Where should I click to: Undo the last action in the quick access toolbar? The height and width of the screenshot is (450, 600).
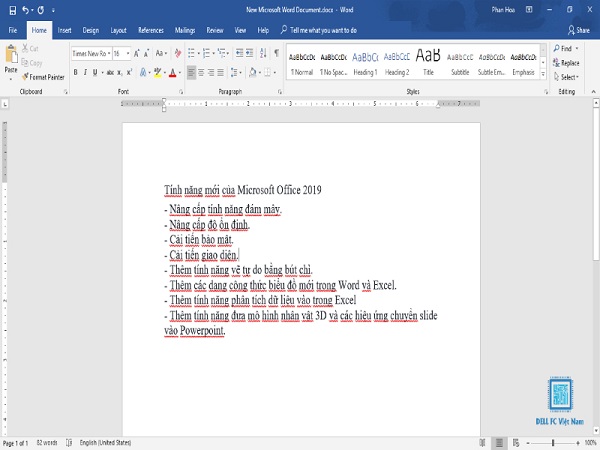26,10
